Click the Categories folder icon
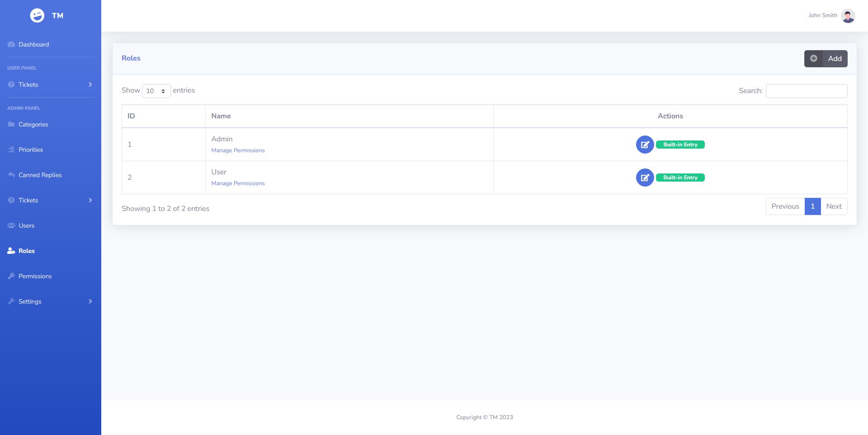This screenshot has height=435, width=868. point(11,124)
